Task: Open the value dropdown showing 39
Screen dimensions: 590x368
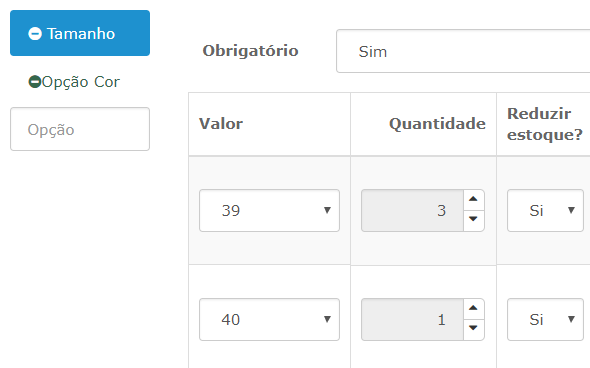Action: [269, 210]
